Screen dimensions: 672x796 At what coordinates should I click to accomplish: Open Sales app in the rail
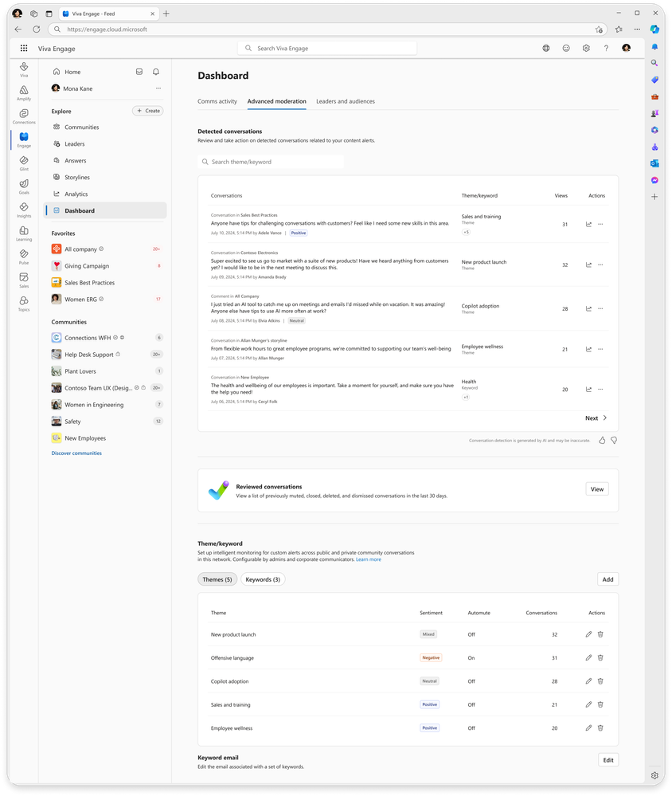24,280
